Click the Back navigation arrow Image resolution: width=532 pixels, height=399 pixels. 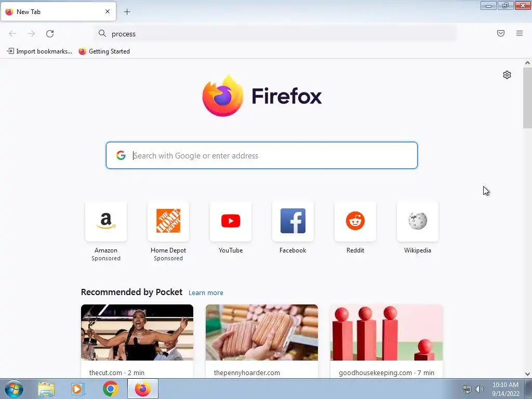[12, 34]
